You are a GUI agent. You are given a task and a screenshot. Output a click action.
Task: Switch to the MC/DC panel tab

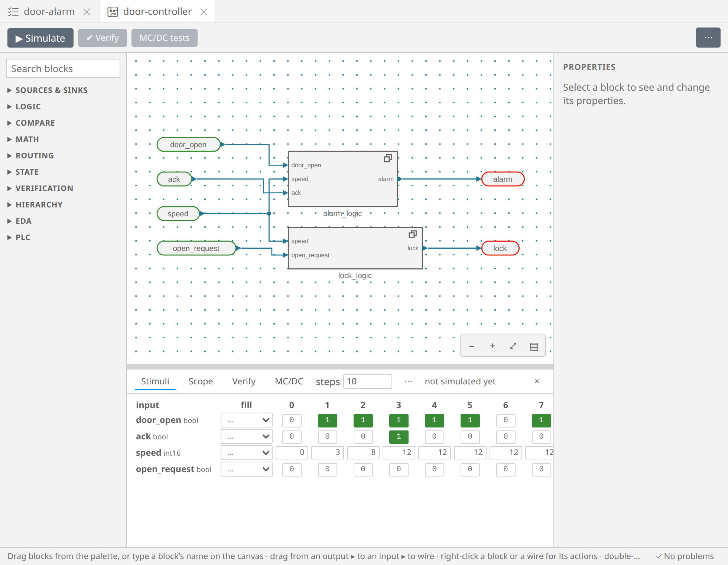[289, 381]
